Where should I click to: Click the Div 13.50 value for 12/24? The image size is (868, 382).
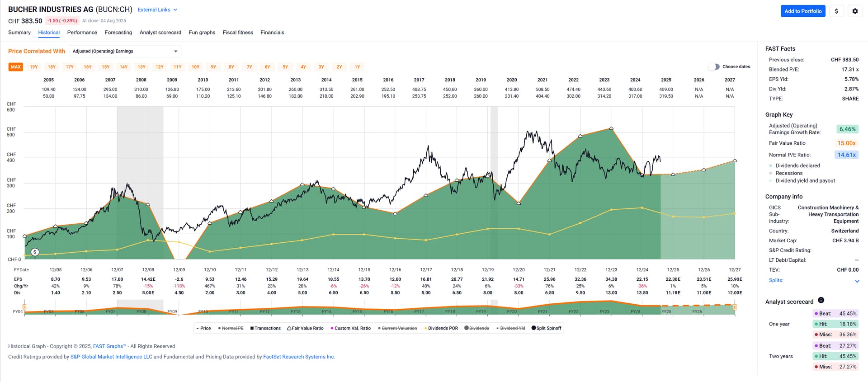tap(642, 293)
